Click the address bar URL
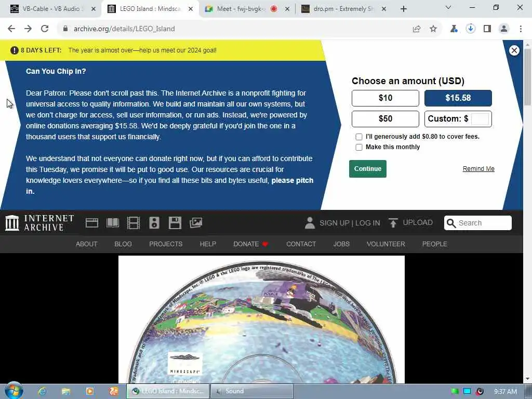 [124, 29]
